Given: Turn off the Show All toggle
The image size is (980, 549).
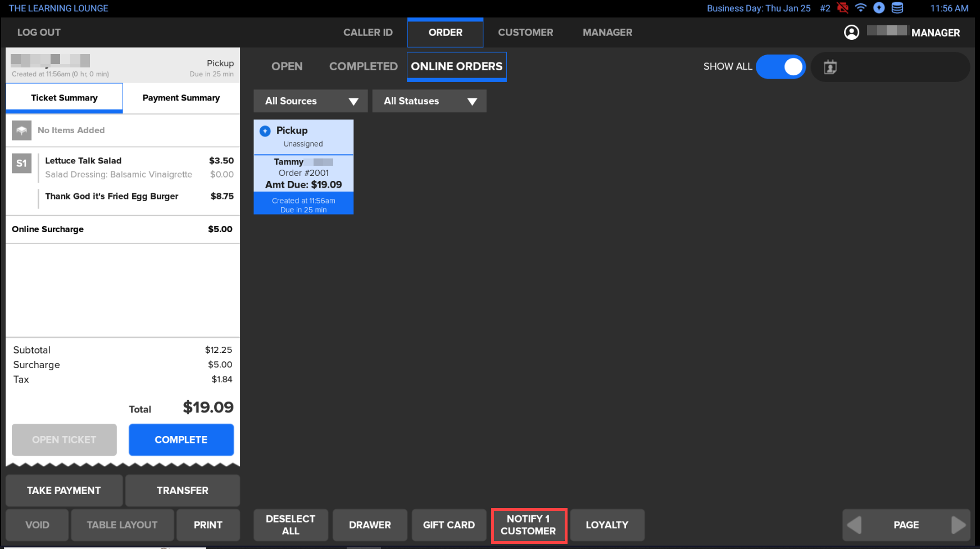Looking at the screenshot, I should coord(781,67).
